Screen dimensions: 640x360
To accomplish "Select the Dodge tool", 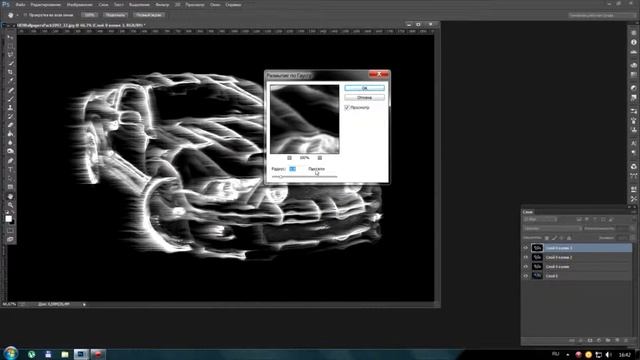I will point(11,151).
